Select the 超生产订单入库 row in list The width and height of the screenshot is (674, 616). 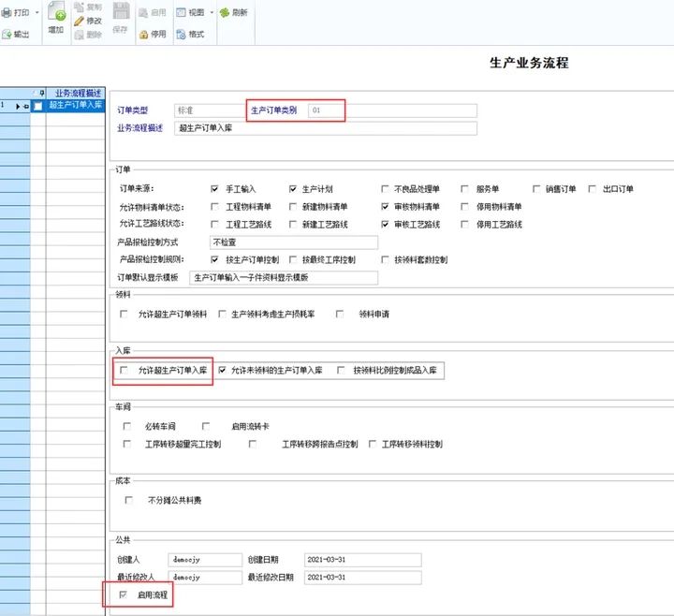click(75, 106)
